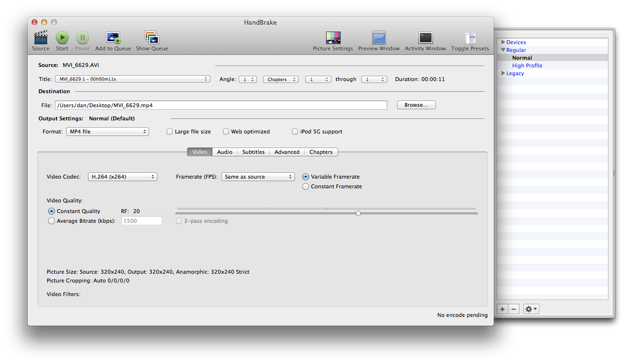Start encoding with the green Start icon
Screen dimensions: 623x364
62,37
